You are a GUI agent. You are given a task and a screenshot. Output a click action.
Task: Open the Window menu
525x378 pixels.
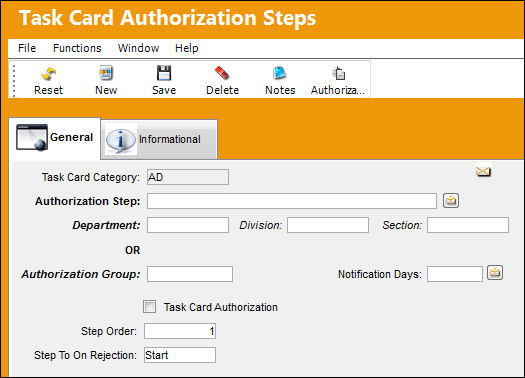coord(138,48)
